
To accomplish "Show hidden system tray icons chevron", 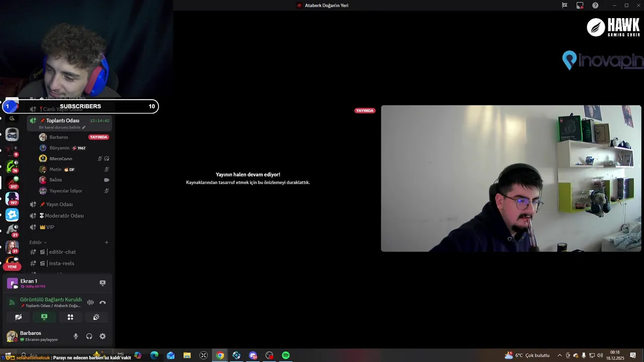I will point(559,355).
